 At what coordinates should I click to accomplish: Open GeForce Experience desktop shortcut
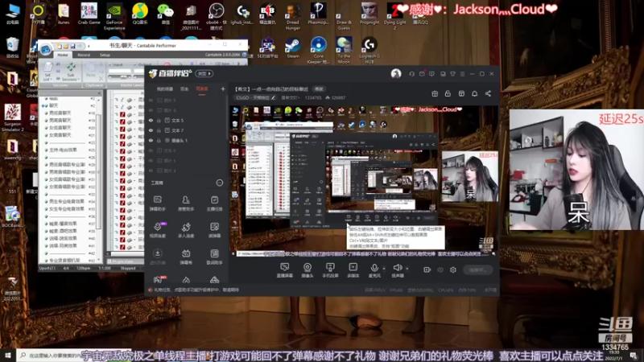pos(114,16)
